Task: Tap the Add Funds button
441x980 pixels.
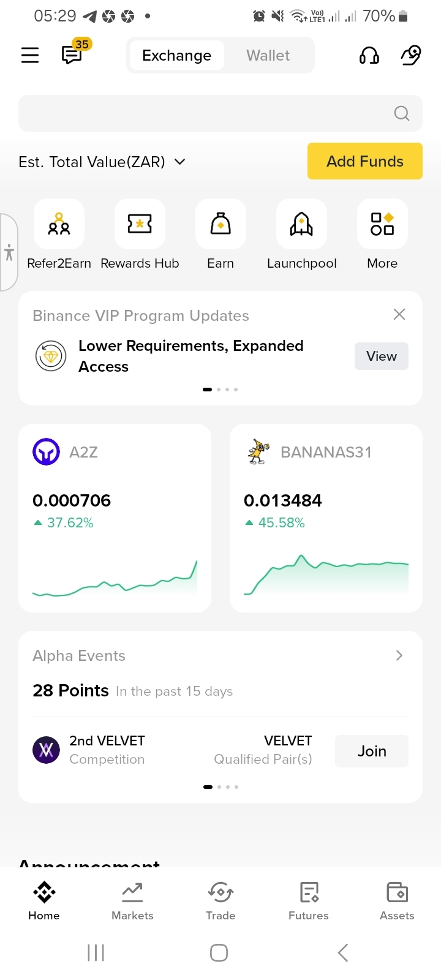Action: pos(365,161)
